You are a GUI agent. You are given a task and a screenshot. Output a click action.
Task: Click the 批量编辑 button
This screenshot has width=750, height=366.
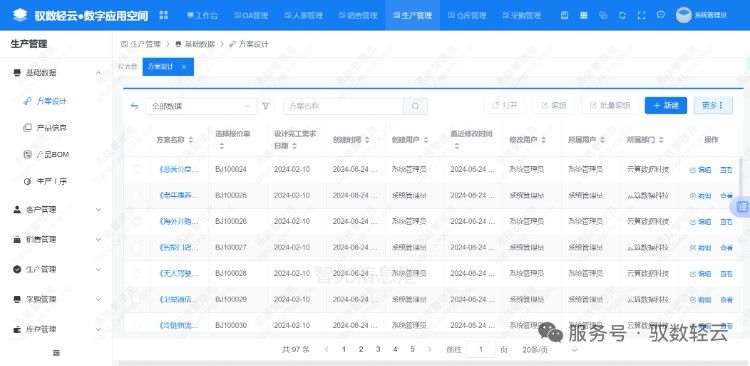point(610,106)
